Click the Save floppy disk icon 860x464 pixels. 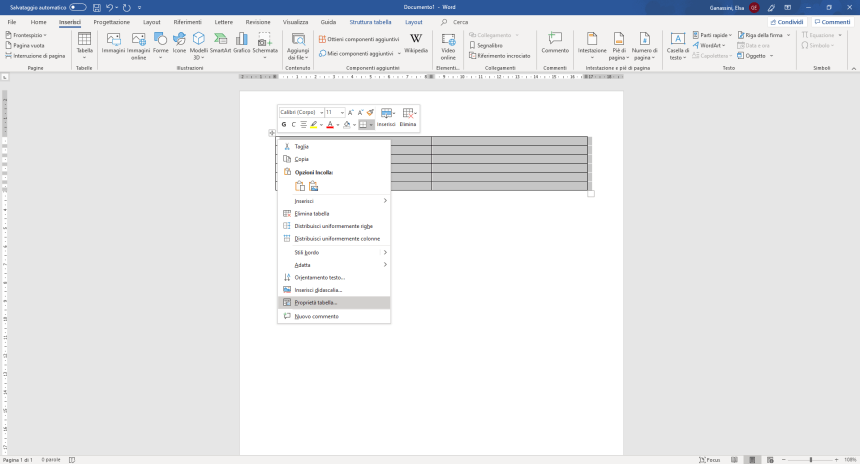[96, 7]
